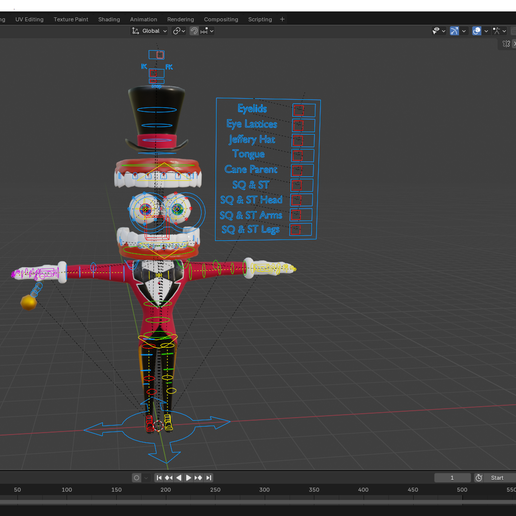Click the add workspace plus icon
The height and width of the screenshot is (516, 516).
[282, 19]
